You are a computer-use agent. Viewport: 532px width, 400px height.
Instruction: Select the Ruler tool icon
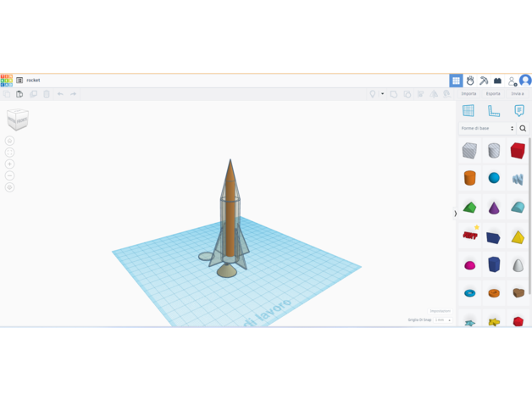494,111
